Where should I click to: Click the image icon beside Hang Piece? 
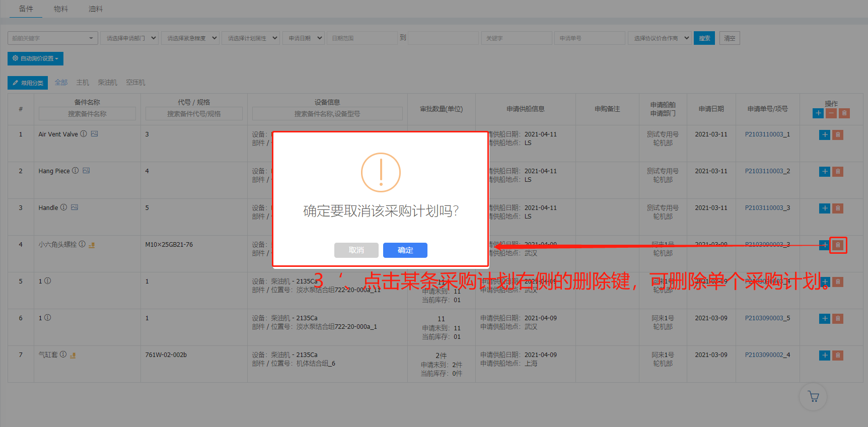86,171
